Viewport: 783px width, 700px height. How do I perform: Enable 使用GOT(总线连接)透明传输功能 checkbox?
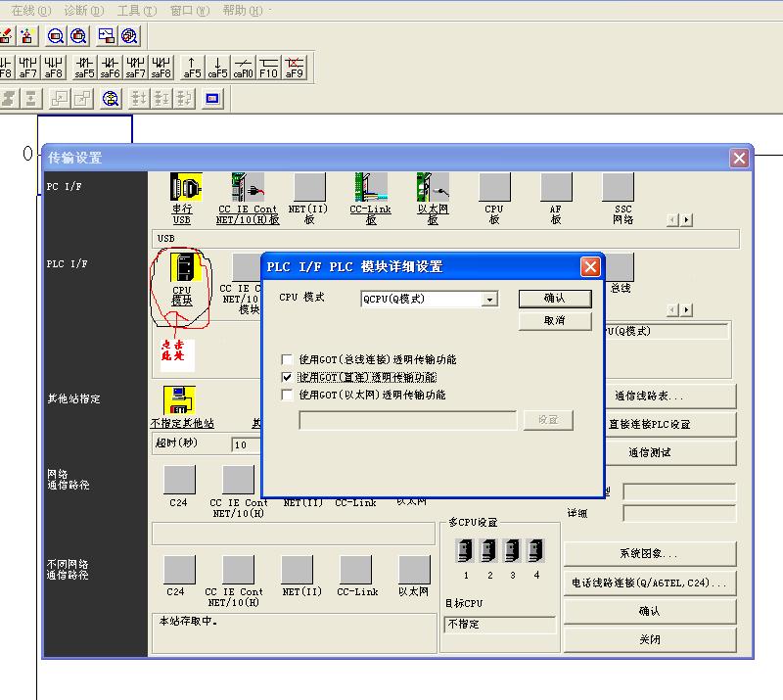coord(287,359)
